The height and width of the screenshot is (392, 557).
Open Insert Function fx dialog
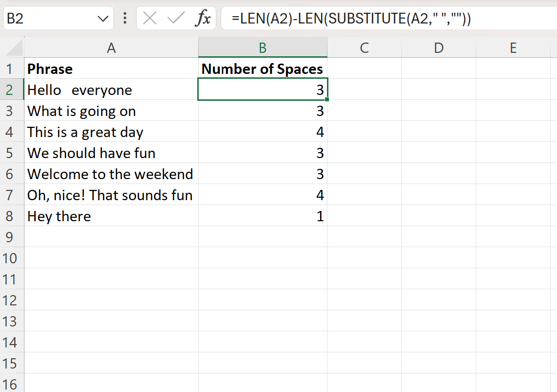click(x=203, y=18)
